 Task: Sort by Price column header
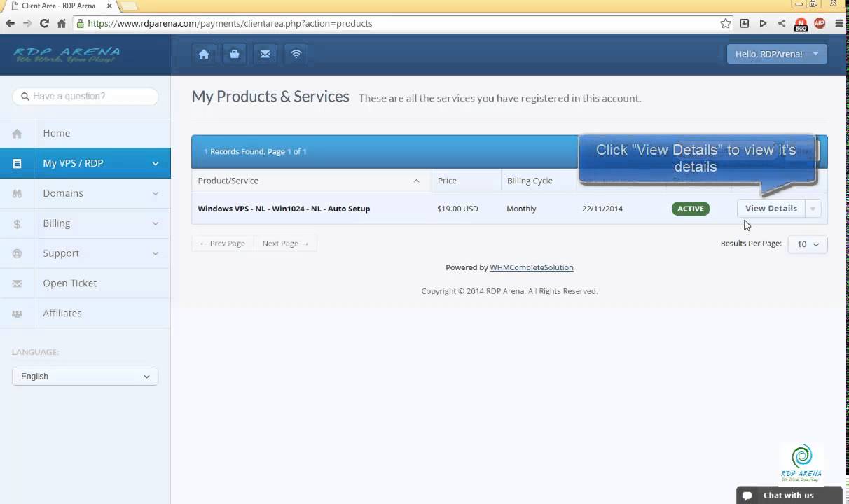click(x=466, y=181)
